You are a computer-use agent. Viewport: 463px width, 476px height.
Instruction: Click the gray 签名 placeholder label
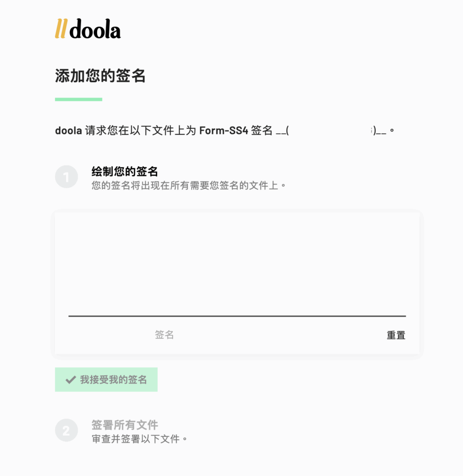[x=164, y=335]
